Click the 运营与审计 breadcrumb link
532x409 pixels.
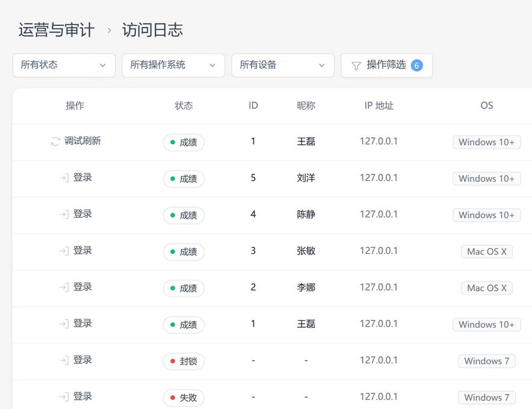click(57, 30)
